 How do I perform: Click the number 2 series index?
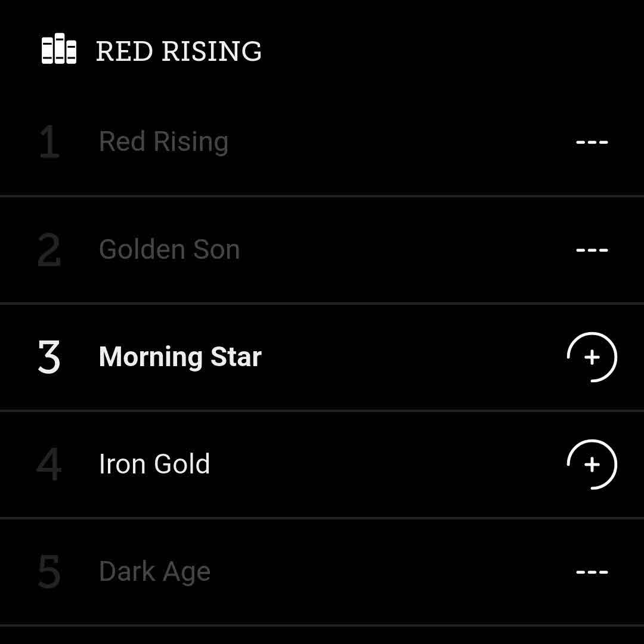[49, 250]
